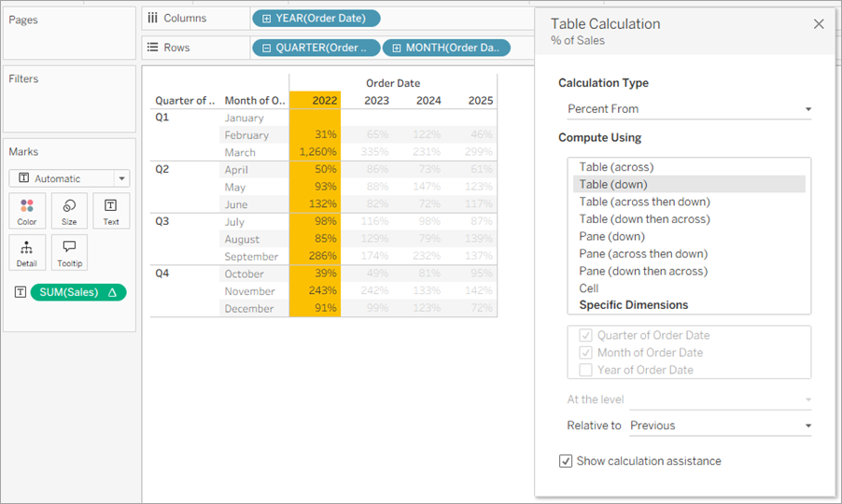Open the Text marks card
Image resolution: width=842 pixels, height=504 pixels.
tap(111, 212)
